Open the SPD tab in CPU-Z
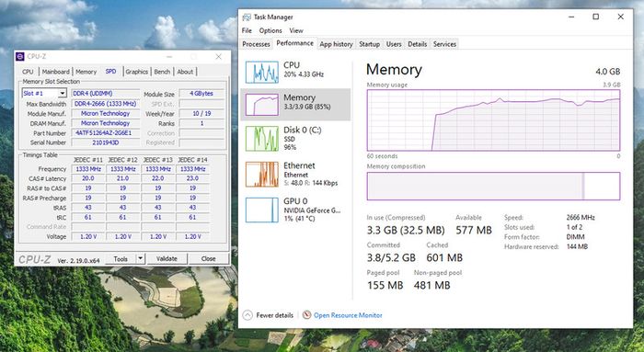 110,71
